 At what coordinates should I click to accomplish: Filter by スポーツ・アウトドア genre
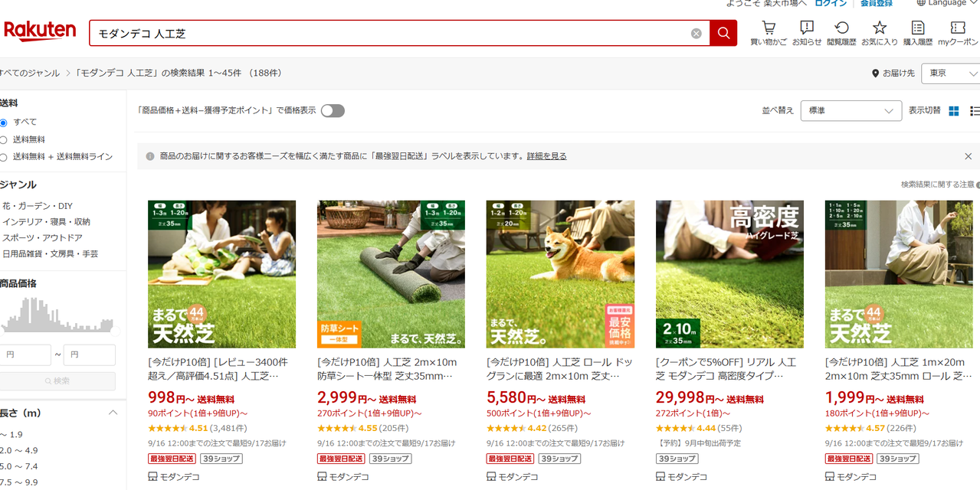point(42,238)
